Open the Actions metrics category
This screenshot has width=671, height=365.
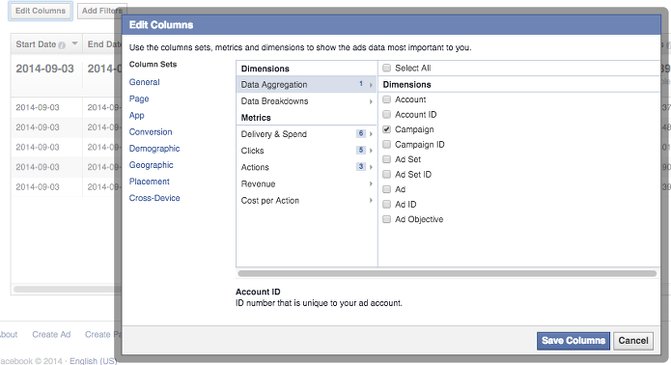point(306,167)
